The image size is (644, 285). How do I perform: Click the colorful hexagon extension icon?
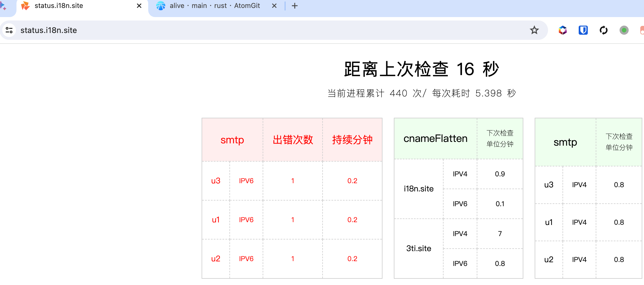[563, 30]
